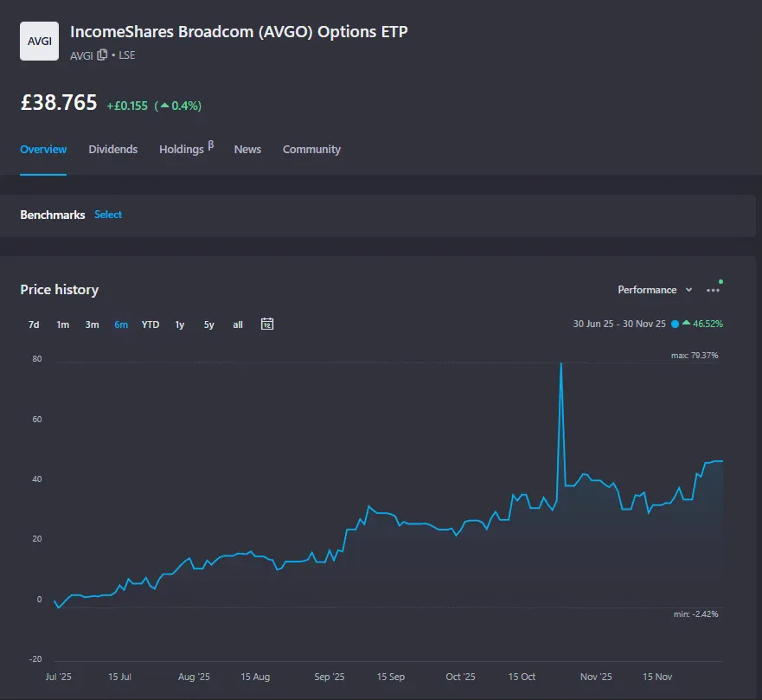Image resolution: width=762 pixels, height=700 pixels.
Task: Click the +£0.155 price change text
Action: coord(127,106)
